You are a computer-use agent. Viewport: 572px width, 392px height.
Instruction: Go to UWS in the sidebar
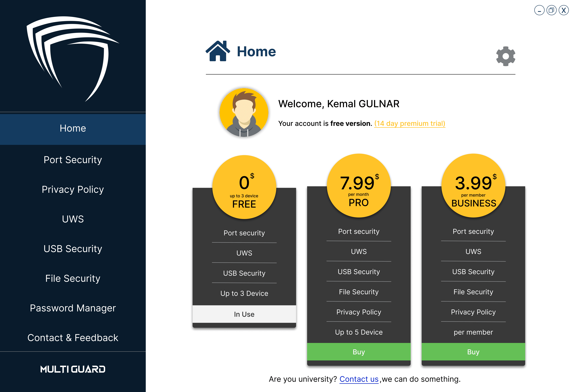pyautogui.click(x=73, y=219)
